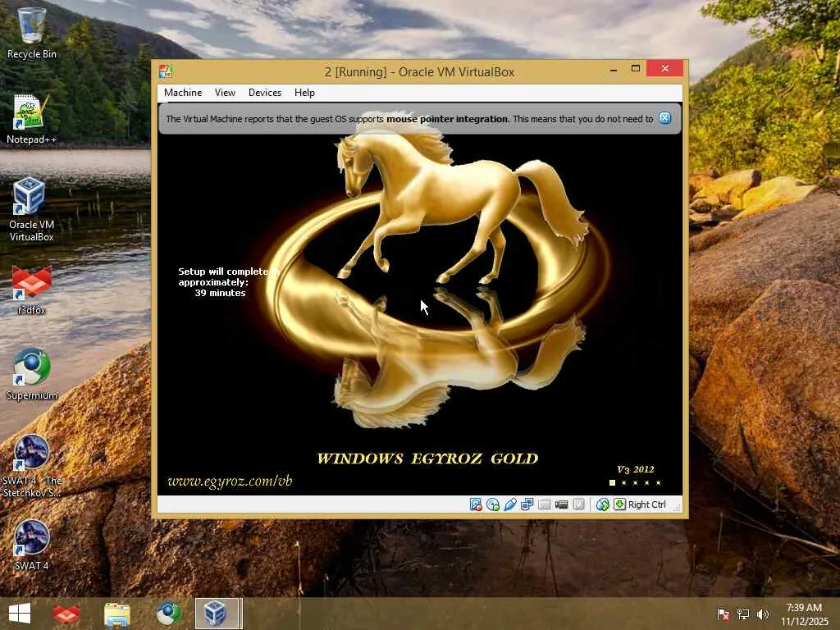Maximize the VirtualBox window
The width and height of the screenshot is (840, 630).
(x=636, y=69)
